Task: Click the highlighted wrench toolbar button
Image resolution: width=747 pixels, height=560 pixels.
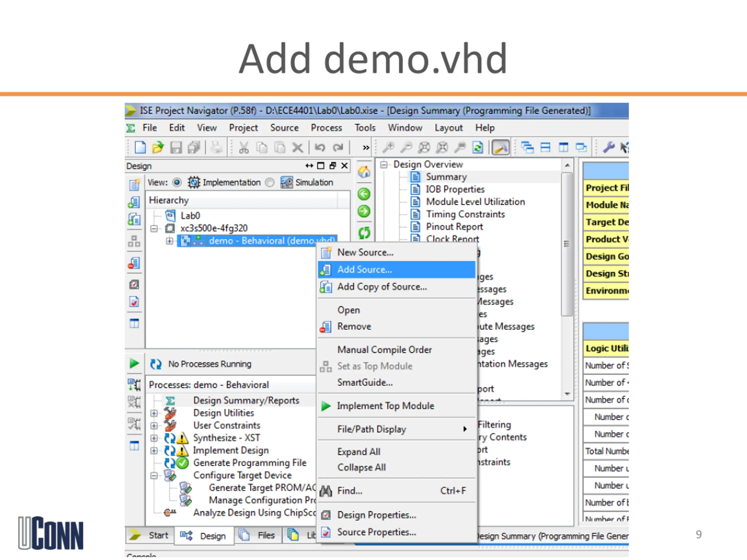Action: [500, 148]
